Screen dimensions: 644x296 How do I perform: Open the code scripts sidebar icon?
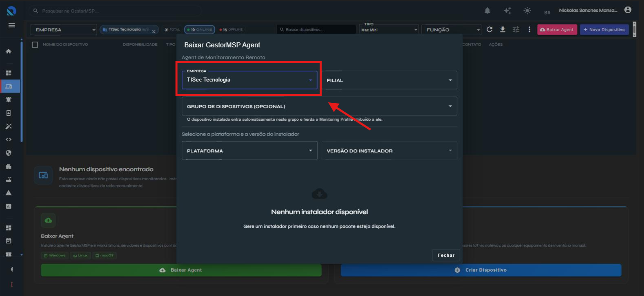[x=9, y=139]
